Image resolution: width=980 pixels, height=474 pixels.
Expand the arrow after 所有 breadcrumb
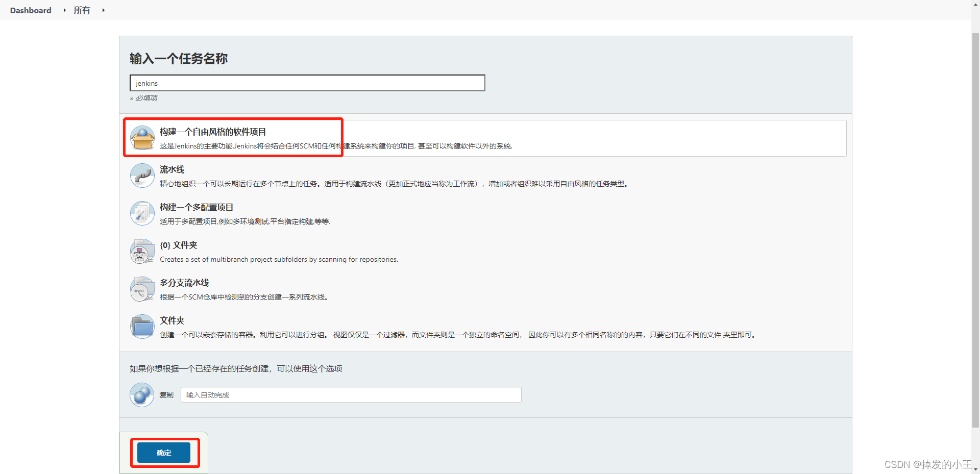point(103,10)
